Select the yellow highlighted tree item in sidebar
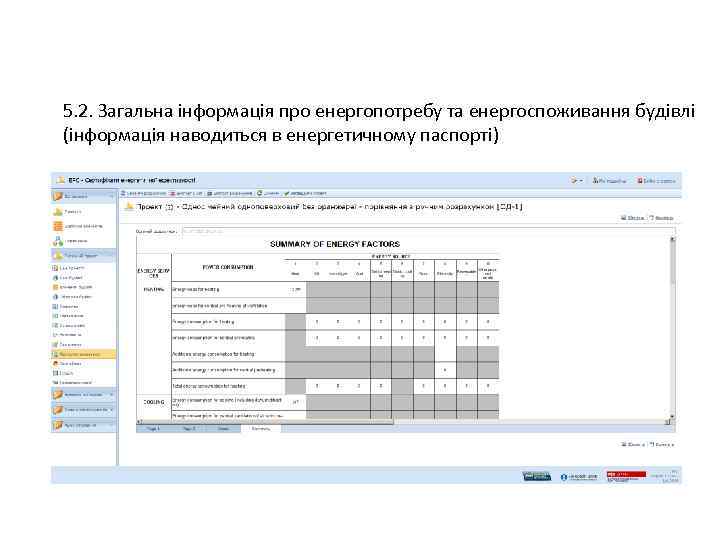Screen dimensions: 720x540 [x=83, y=354]
